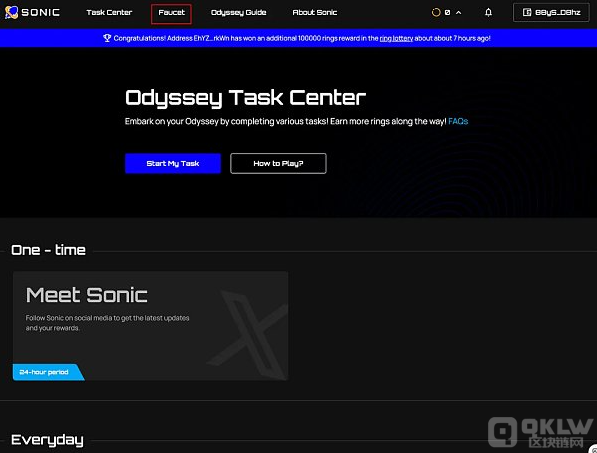The height and width of the screenshot is (453, 597).
Task: Click the Odyssey Task Center heading
Action: (246, 98)
